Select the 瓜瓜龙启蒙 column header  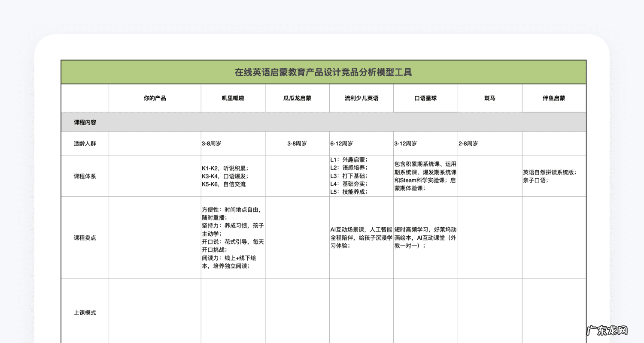297,98
